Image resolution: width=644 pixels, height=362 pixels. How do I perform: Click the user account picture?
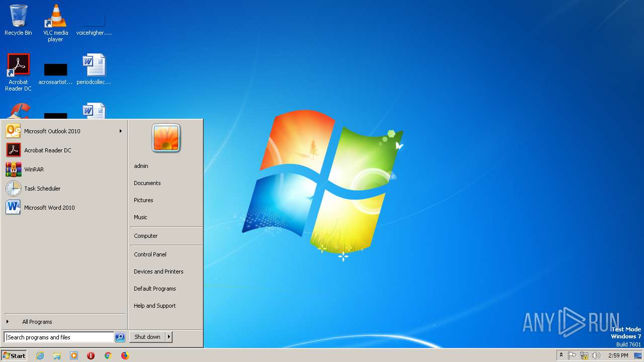click(x=166, y=138)
